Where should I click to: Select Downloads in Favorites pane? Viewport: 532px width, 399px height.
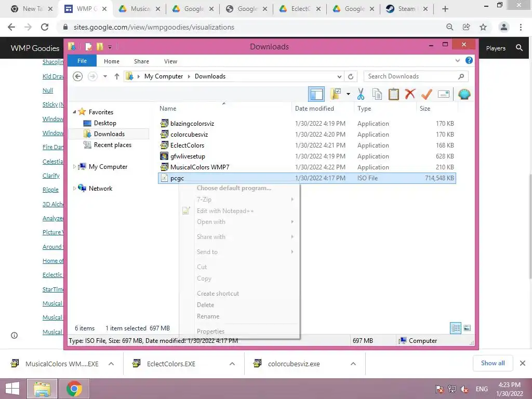click(109, 134)
